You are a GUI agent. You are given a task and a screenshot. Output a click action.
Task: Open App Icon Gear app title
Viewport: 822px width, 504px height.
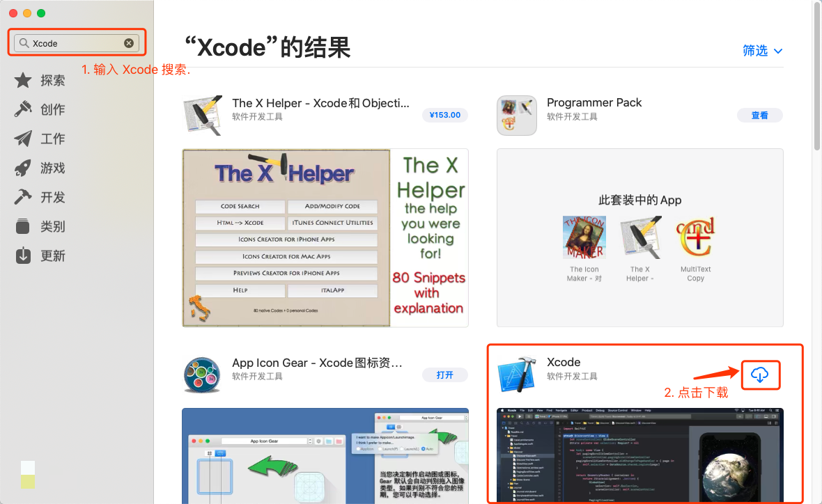tap(317, 363)
